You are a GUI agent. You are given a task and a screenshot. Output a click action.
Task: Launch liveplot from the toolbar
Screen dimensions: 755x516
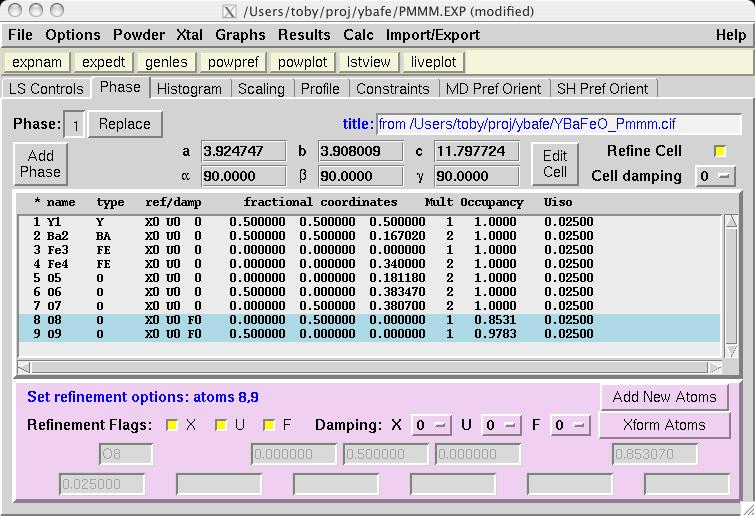(433, 62)
